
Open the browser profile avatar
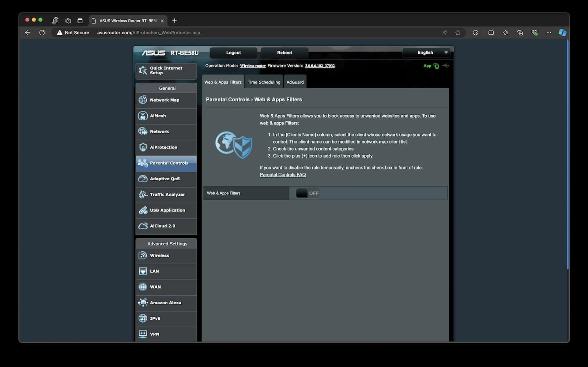[x=55, y=21]
